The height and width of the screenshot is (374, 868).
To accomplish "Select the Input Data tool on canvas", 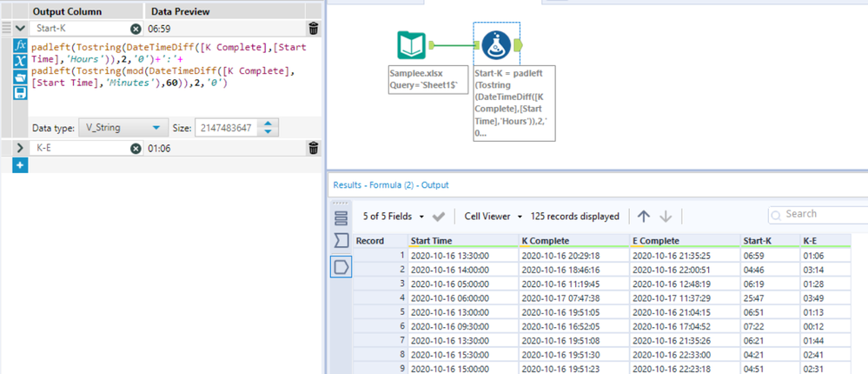I will point(411,45).
